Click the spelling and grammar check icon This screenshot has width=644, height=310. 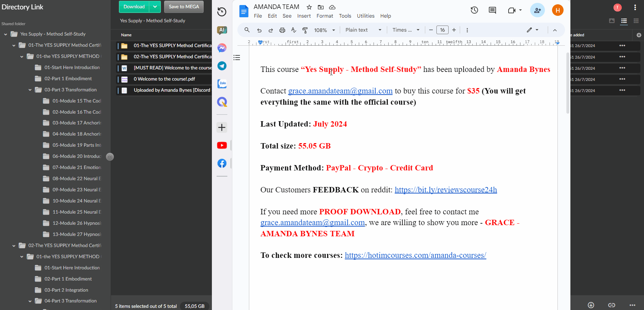tap(294, 30)
